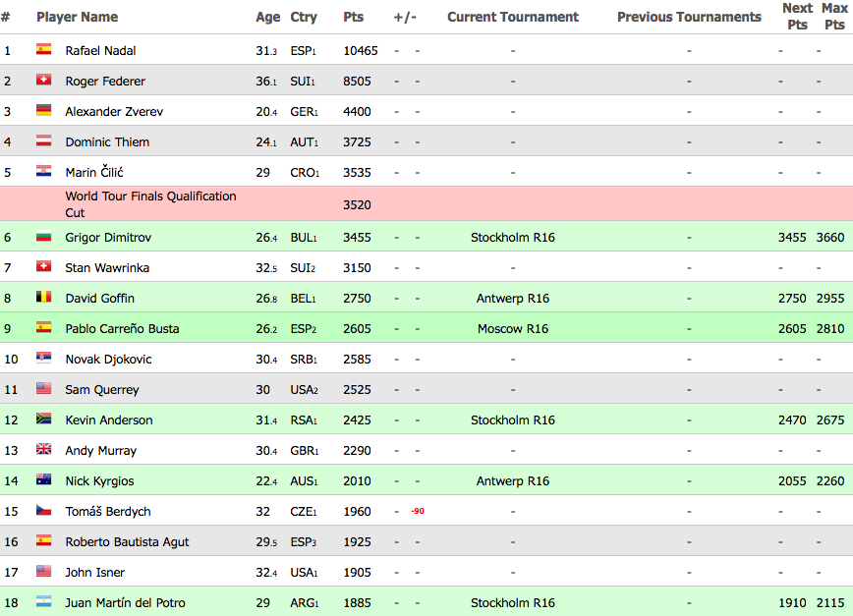The height and width of the screenshot is (616, 853).
Task: Sort by the Pts column header
Action: pos(354,17)
